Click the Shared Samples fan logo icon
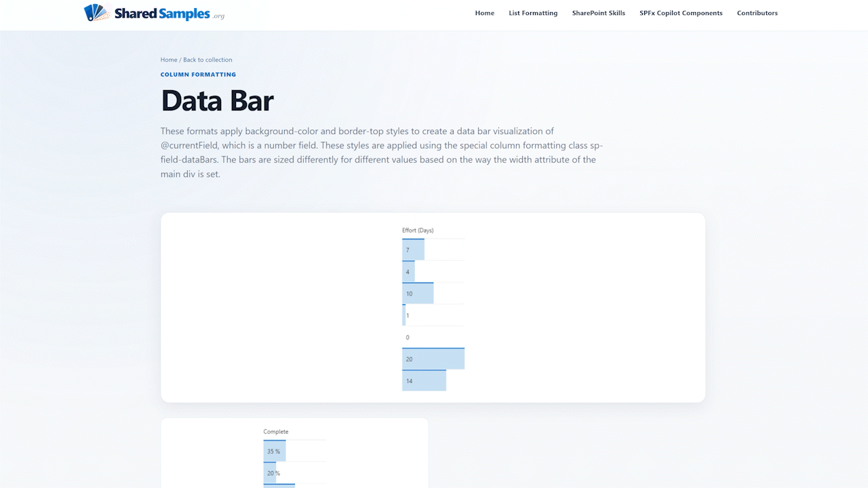This screenshot has width=868, height=488. tap(98, 13)
